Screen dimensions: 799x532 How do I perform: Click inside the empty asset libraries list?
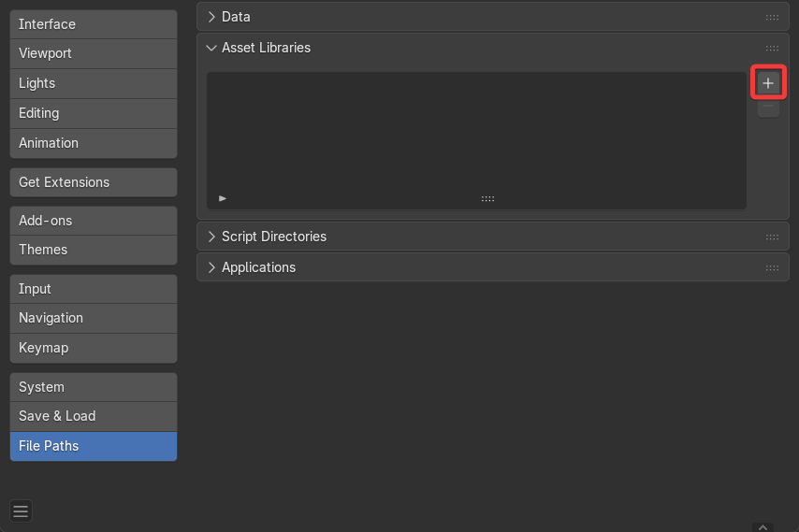point(476,131)
